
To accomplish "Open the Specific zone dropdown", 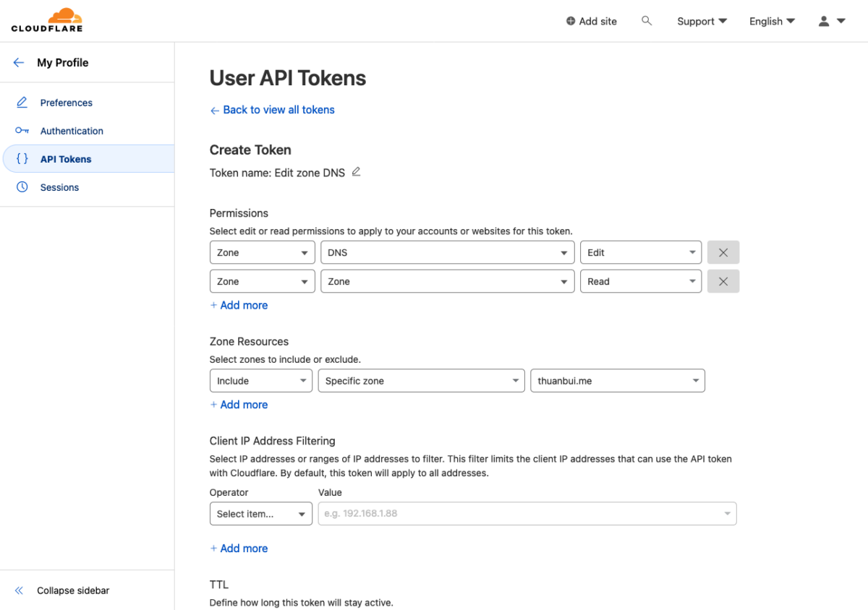I will coord(420,381).
